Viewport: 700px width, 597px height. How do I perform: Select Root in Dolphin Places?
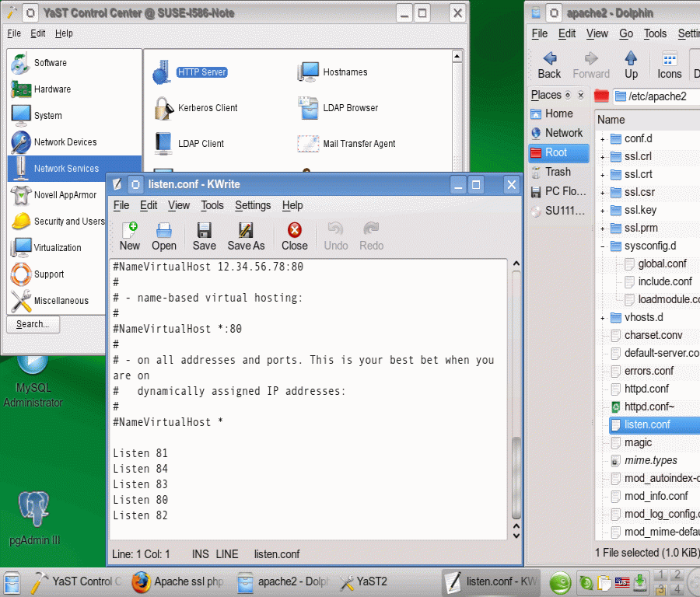pyautogui.click(x=559, y=152)
